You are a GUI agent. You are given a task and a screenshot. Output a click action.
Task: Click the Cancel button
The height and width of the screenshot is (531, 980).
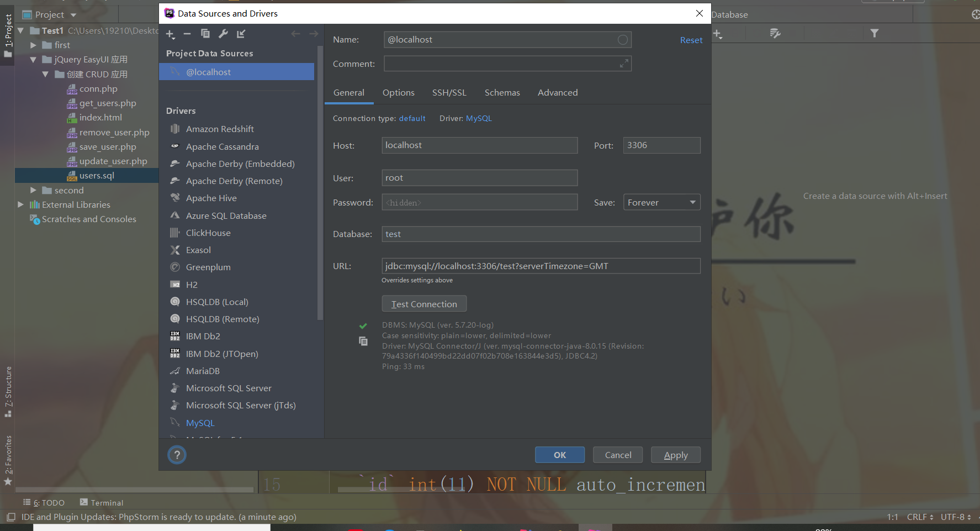coord(618,455)
